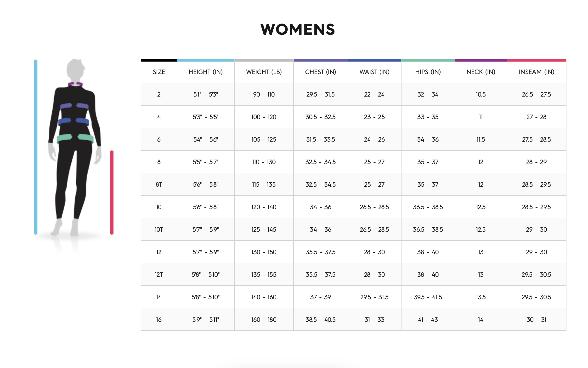Click the purple neck band on figure
Viewport: 588px width, 368px height.
75,84
